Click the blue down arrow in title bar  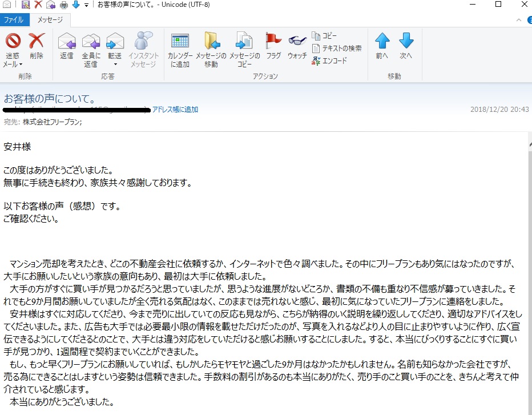pos(76,5)
